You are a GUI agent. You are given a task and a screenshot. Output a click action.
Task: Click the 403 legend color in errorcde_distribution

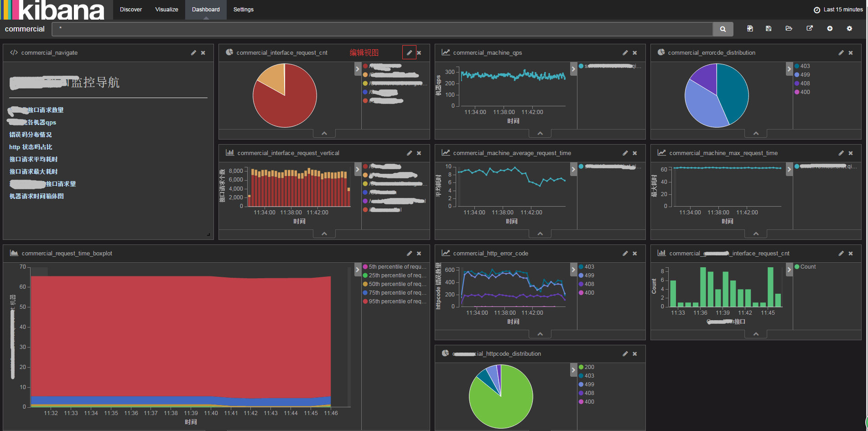[x=797, y=66]
